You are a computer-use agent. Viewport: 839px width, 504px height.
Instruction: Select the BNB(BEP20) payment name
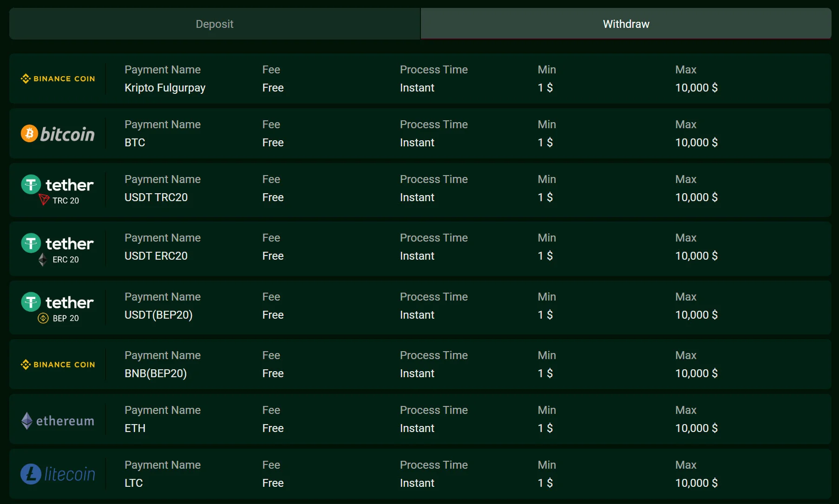pos(156,373)
